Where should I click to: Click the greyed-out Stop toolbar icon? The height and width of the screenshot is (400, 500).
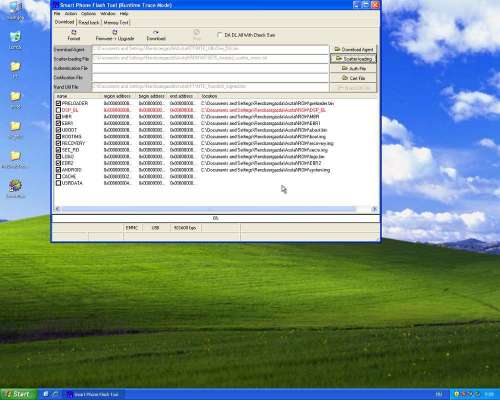[x=197, y=35]
